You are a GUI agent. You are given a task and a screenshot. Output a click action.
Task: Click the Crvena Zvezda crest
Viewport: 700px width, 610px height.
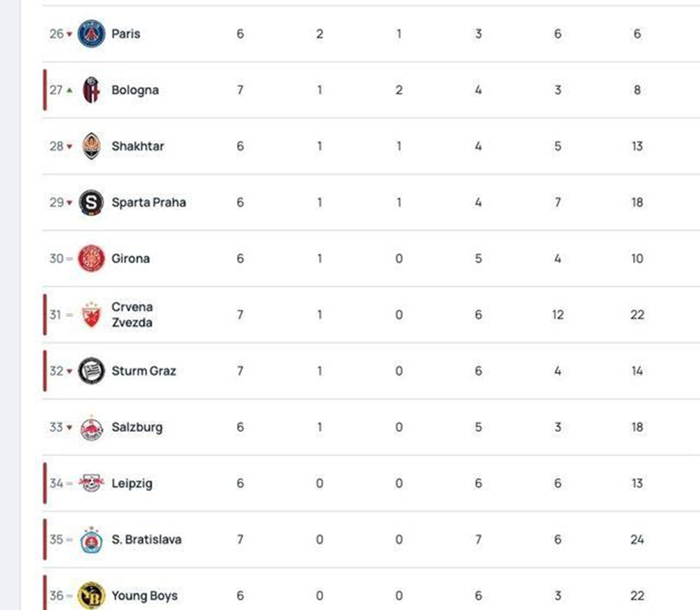92,314
